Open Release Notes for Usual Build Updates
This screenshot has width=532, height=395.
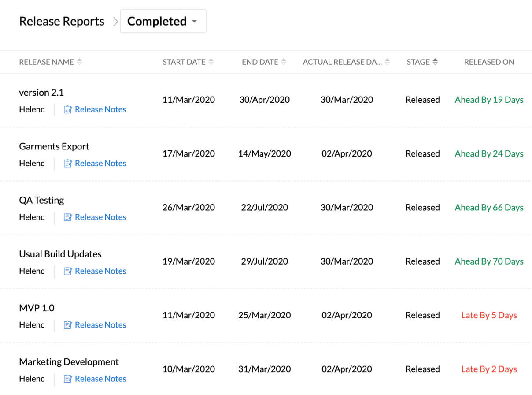[100, 271]
